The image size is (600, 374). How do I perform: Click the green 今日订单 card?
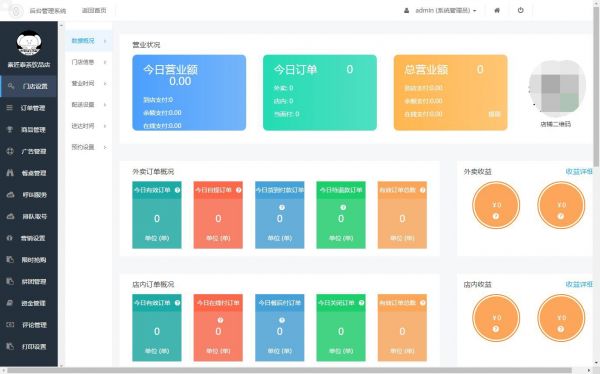coord(320,93)
